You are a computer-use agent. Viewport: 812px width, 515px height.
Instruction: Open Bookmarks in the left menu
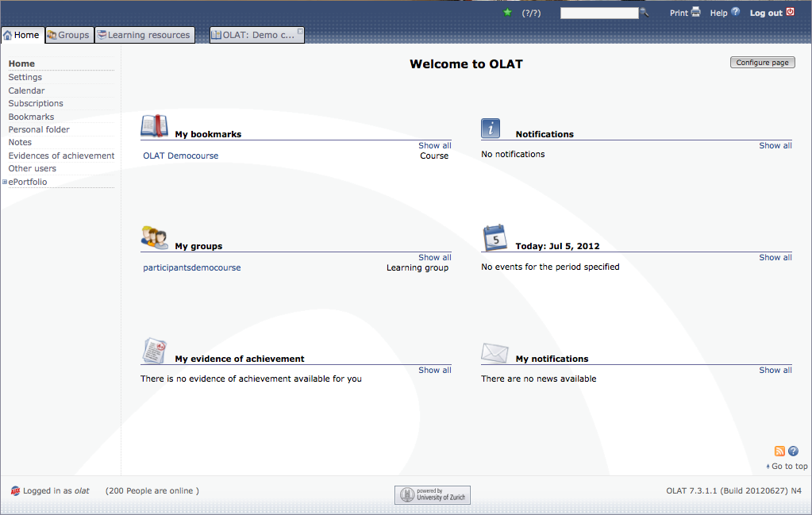pos(31,117)
